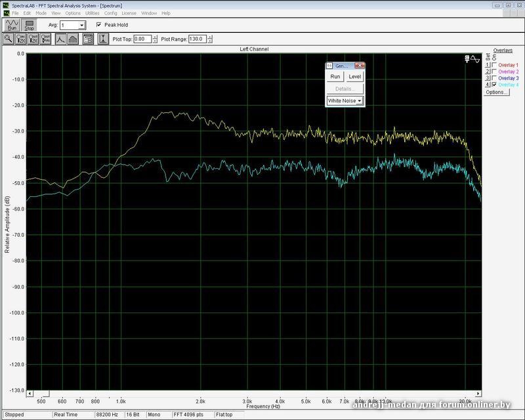Click the display settings panel icon
This screenshot has height=420, width=525.
tap(88, 39)
